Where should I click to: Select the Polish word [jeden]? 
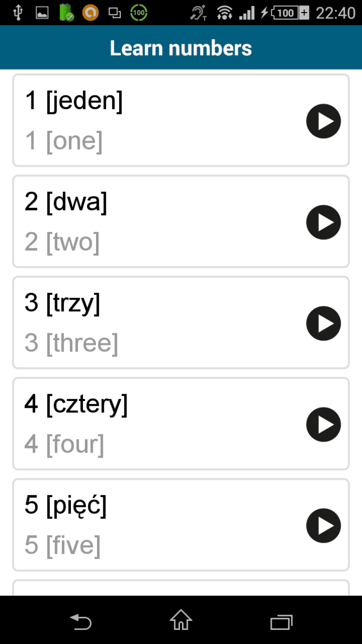84,101
